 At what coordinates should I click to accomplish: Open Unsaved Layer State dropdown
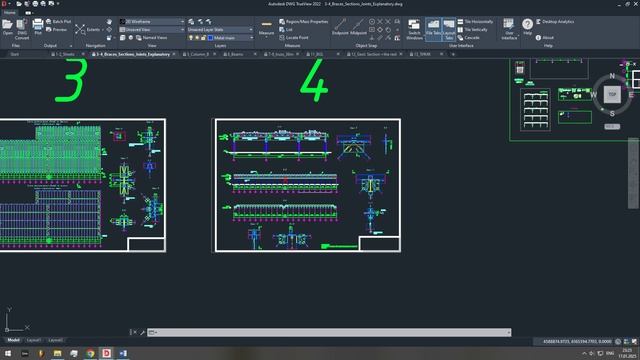(220, 29)
